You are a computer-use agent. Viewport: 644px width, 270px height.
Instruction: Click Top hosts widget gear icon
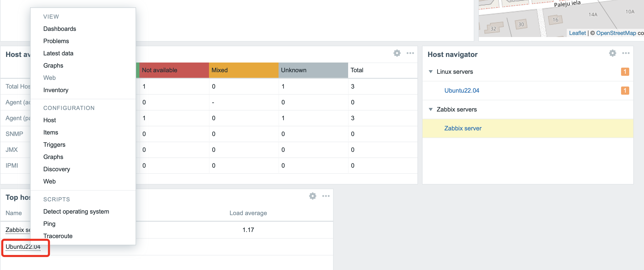click(x=312, y=196)
